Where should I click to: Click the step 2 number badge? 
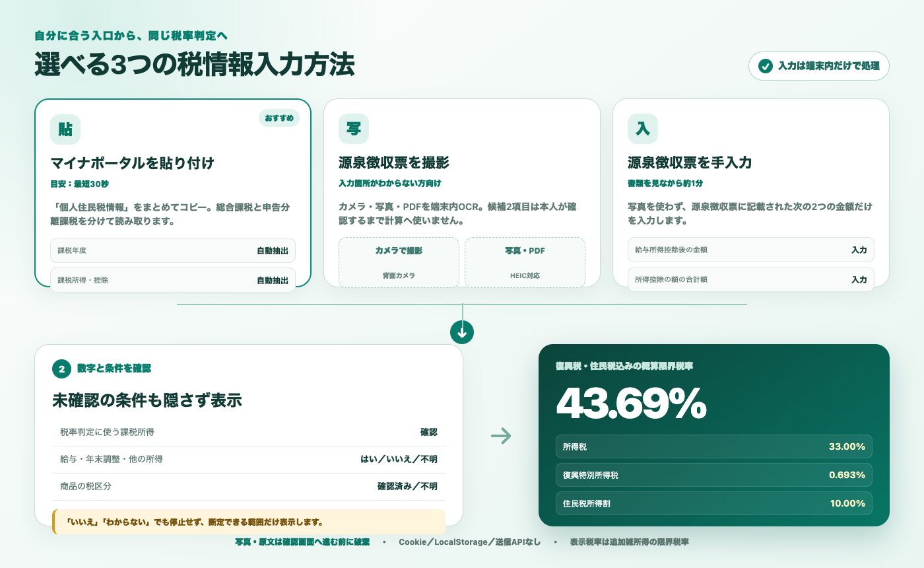[61, 369]
